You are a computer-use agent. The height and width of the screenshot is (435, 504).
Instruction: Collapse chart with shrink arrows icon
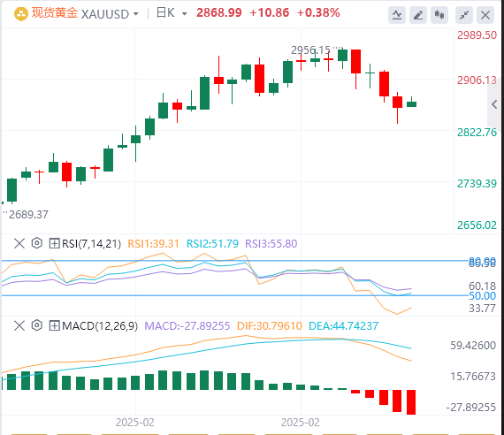click(464, 14)
